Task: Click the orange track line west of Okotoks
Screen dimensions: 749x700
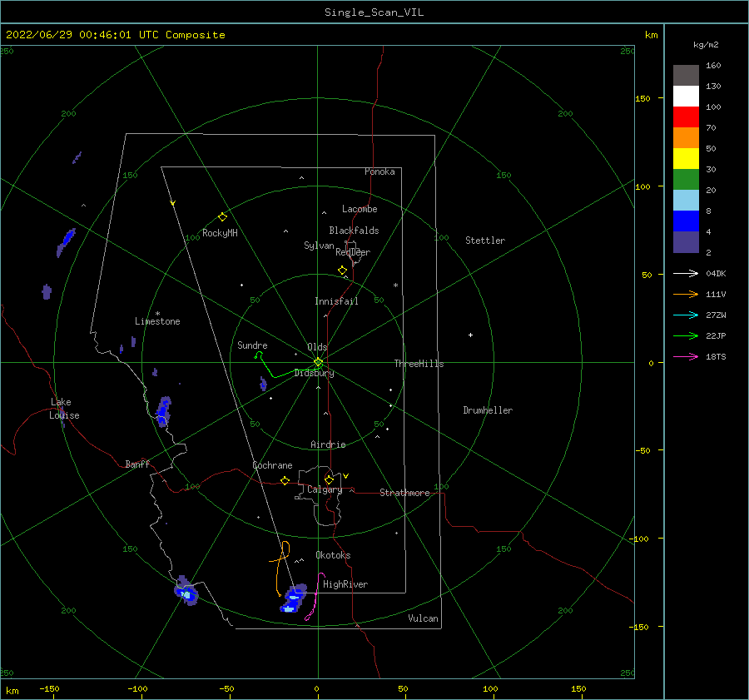Action: tap(278, 568)
